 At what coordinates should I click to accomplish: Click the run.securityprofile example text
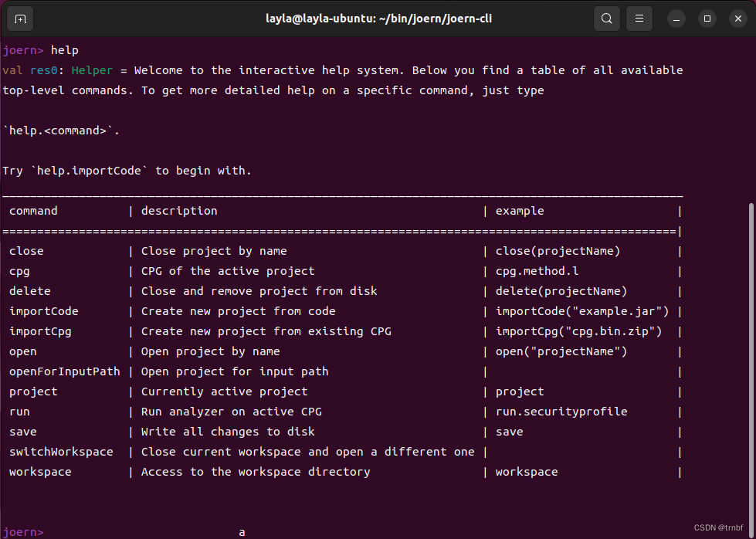coord(561,412)
